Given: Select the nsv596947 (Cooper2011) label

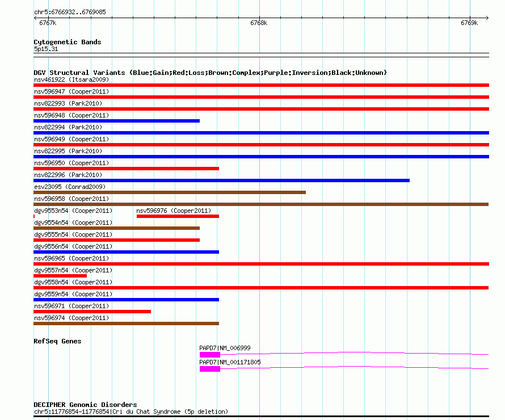Looking at the screenshot, I should [71, 91].
